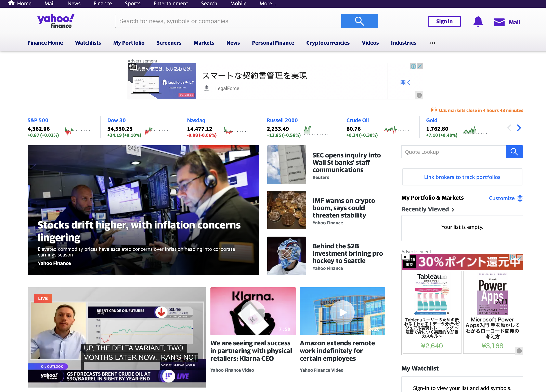Select the Markets tab

[x=204, y=43]
